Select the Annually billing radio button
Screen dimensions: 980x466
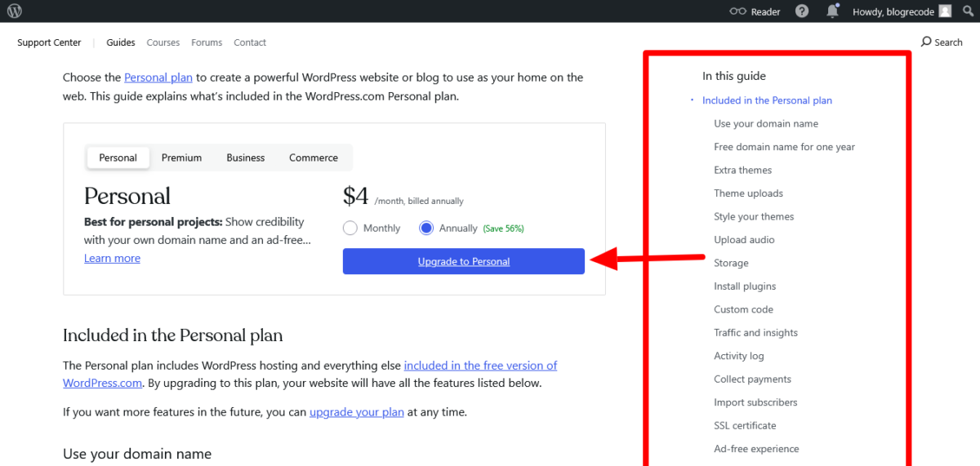tap(426, 229)
